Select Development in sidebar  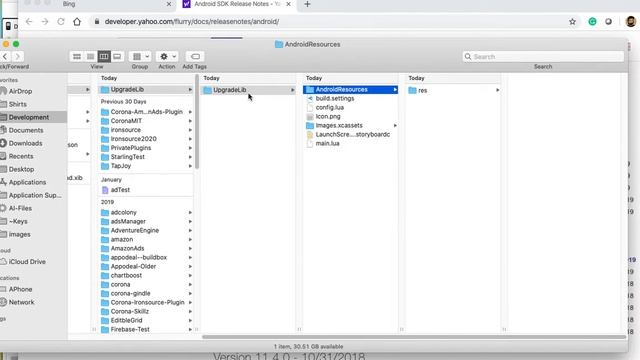tap(29, 117)
